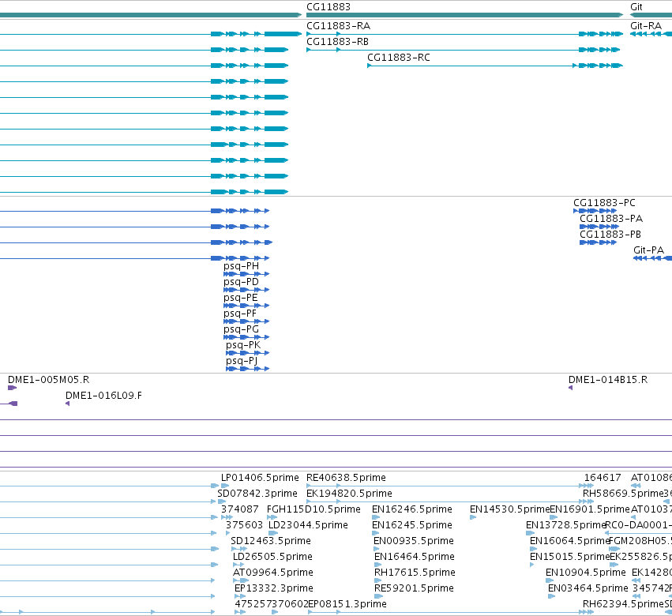
Task: Select the LD26505.5prime EST label
Action: (x=272, y=557)
